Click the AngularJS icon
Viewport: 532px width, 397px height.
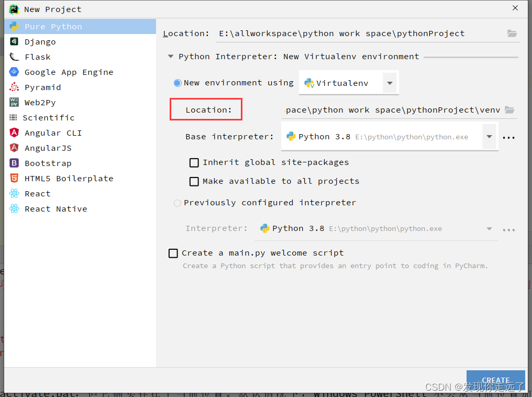click(14, 148)
